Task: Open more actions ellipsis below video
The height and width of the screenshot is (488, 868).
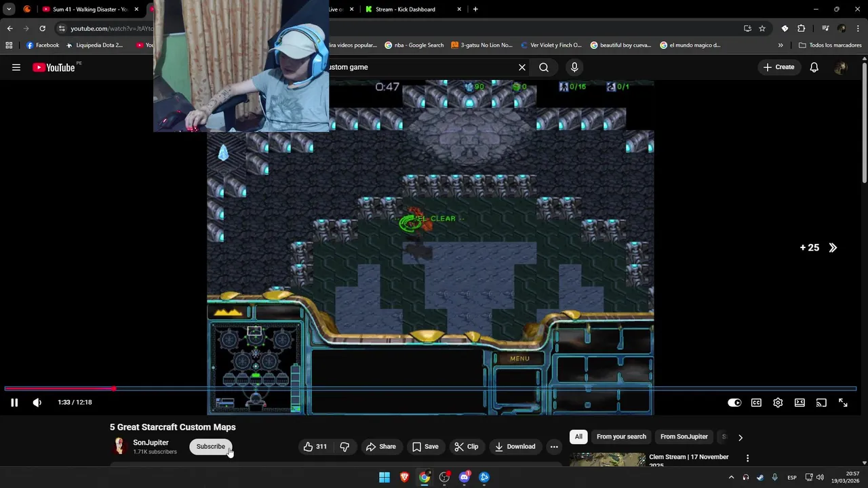Action: tap(554, 447)
